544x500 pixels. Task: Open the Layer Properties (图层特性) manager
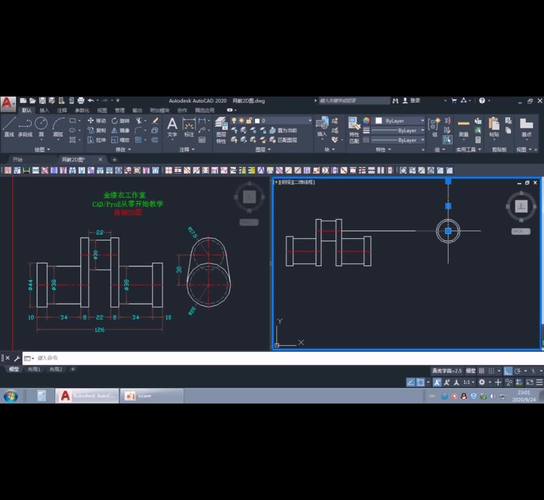(x=221, y=130)
